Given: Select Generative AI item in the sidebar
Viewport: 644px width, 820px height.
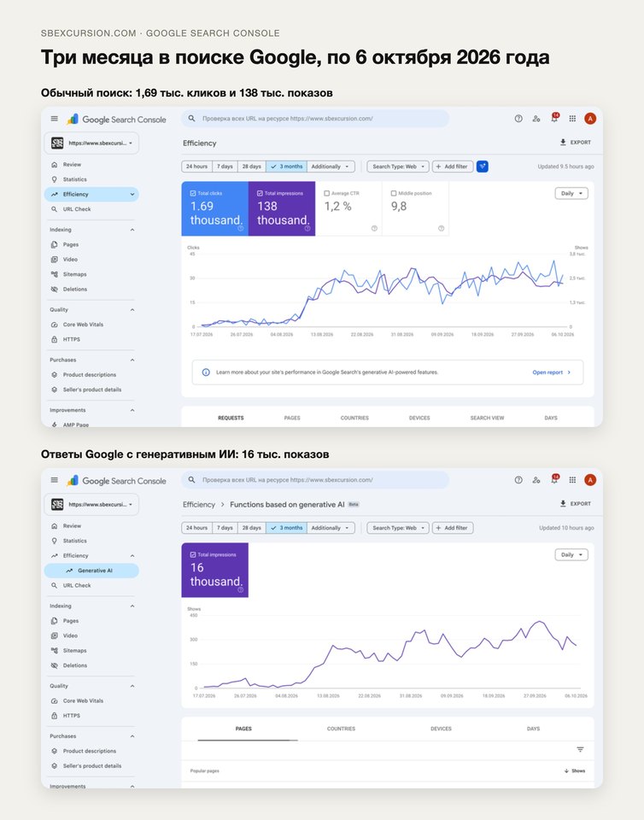Looking at the screenshot, I should pos(91,571).
